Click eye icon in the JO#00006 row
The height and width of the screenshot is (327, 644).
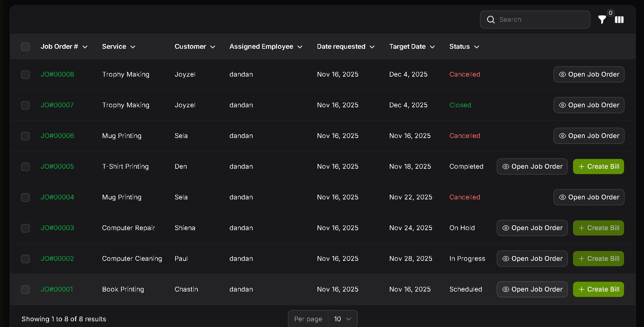coord(562,136)
